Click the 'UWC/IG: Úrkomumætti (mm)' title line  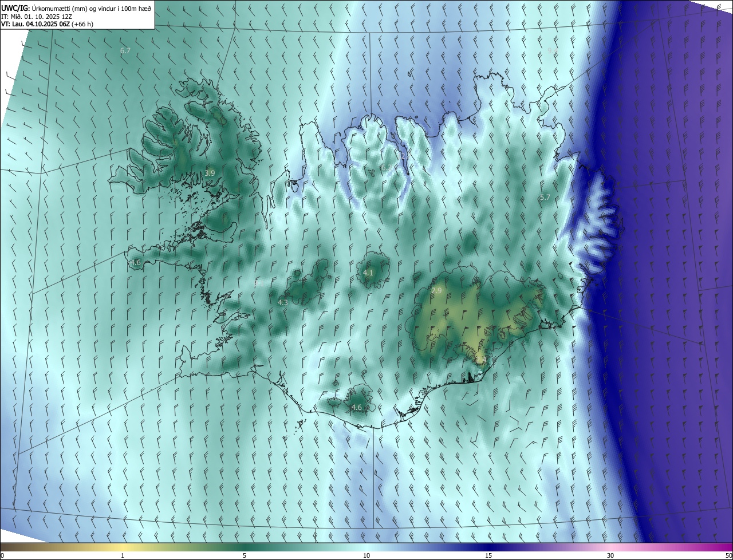pyautogui.click(x=76, y=8)
